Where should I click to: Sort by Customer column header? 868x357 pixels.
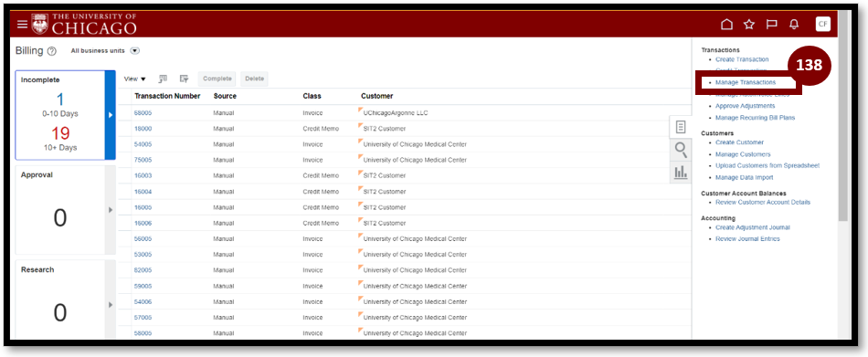[377, 96]
